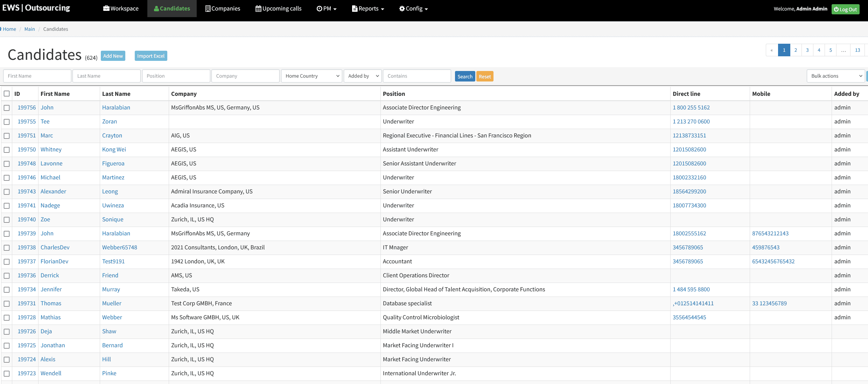Tick checkbox for Zoe Sonique

(x=7, y=220)
